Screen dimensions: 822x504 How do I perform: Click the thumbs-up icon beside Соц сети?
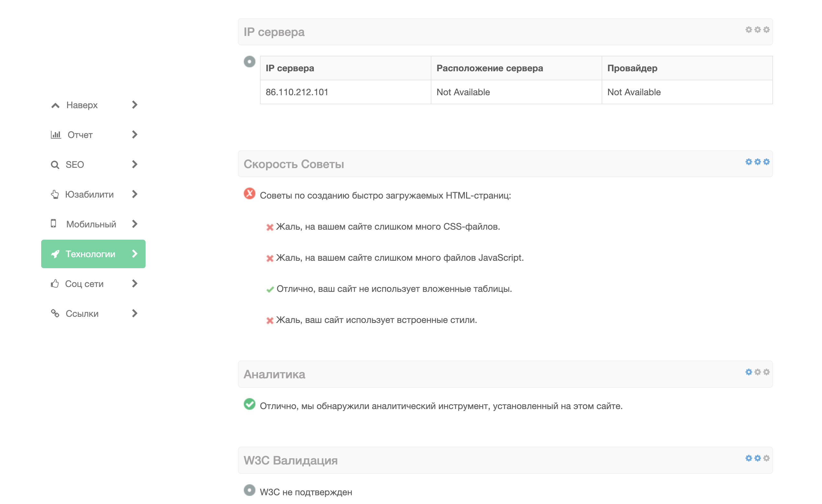55,284
